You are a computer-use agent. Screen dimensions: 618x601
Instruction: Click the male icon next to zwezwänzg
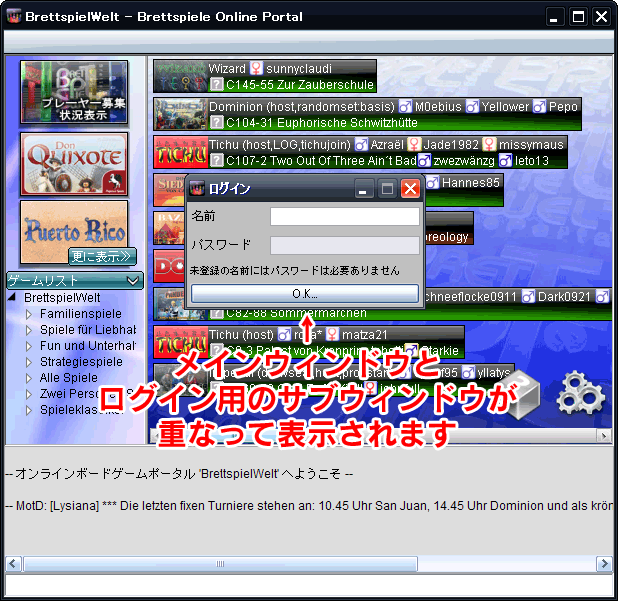pos(424,160)
